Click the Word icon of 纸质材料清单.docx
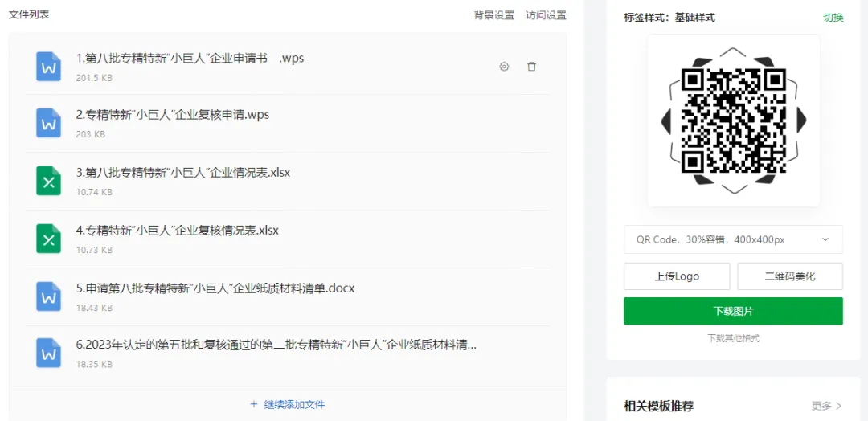 (x=49, y=296)
